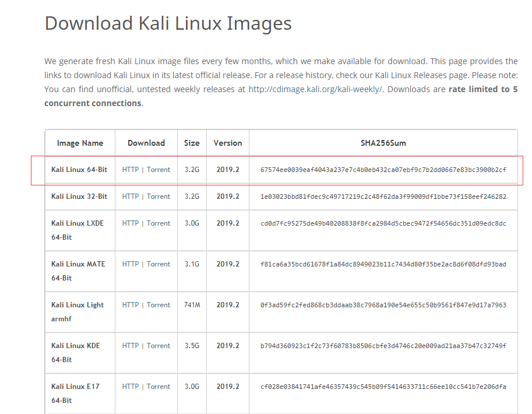This screenshot has height=414, width=532.
Task: Open the cdimage.kali.org/kali-weekly link
Action: (315, 89)
